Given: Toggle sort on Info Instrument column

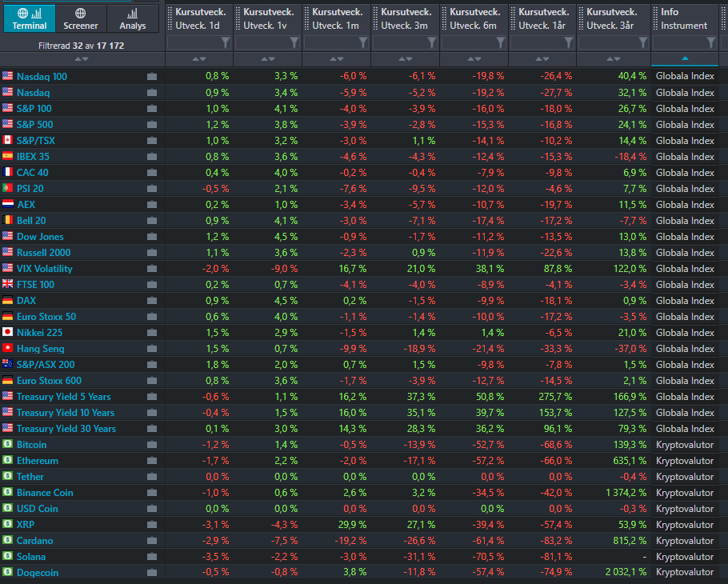Looking at the screenshot, I should [x=685, y=58].
